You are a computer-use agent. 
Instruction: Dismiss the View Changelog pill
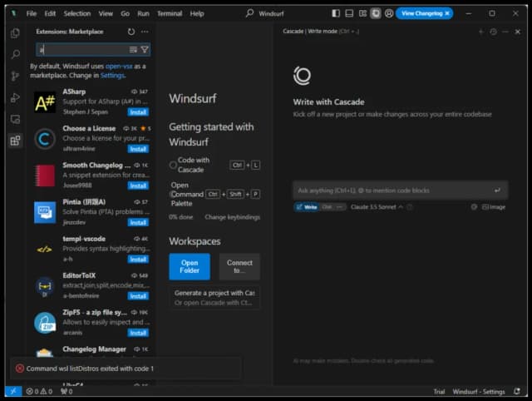pyautogui.click(x=447, y=13)
